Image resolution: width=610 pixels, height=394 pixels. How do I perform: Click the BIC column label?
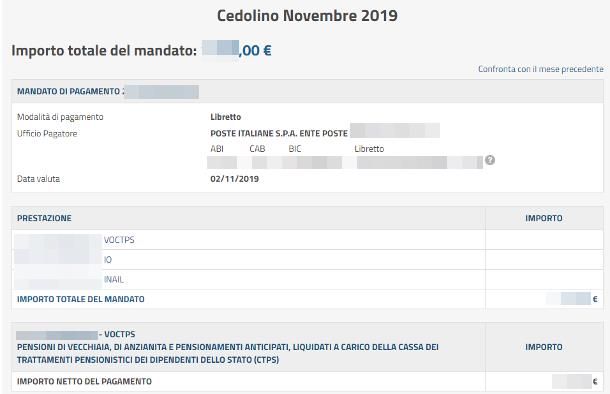(x=295, y=149)
